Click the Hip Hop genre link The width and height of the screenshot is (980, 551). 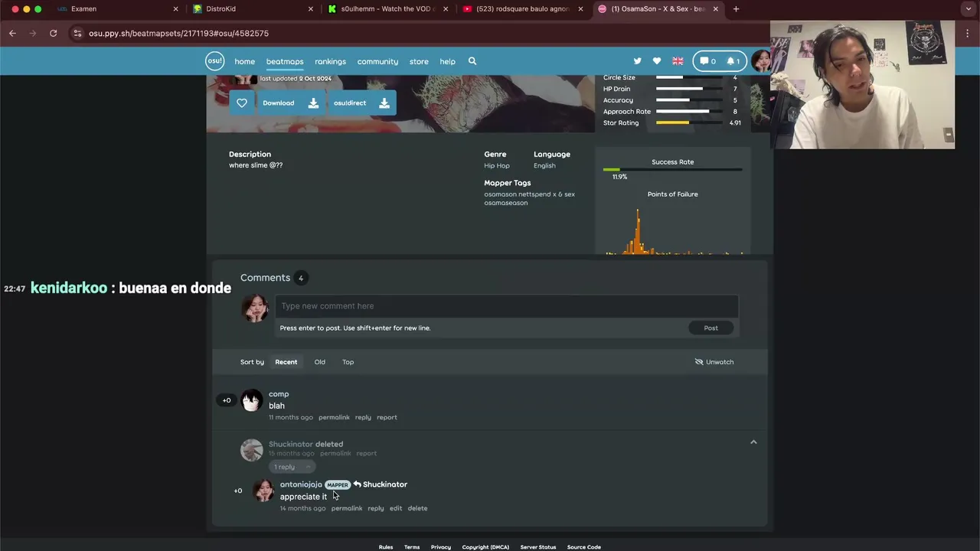point(497,165)
